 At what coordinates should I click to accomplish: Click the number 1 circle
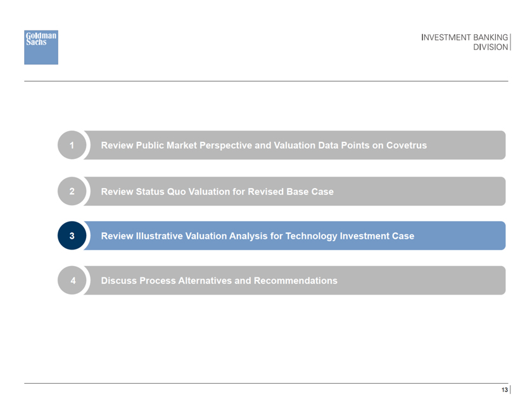(72, 145)
